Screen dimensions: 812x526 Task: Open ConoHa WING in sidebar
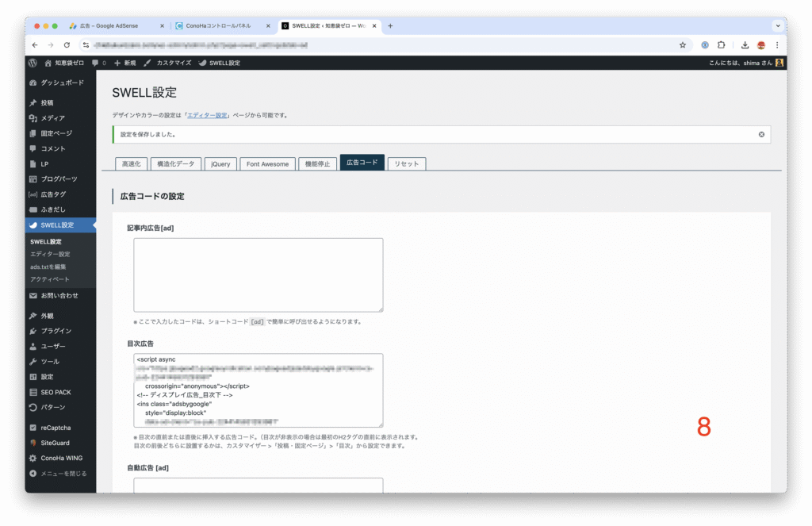coord(60,458)
